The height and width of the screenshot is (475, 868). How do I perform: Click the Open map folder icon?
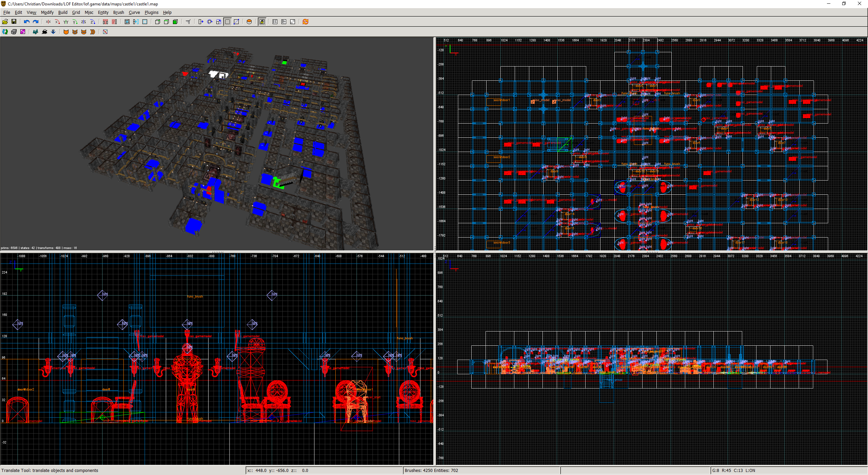click(5, 22)
